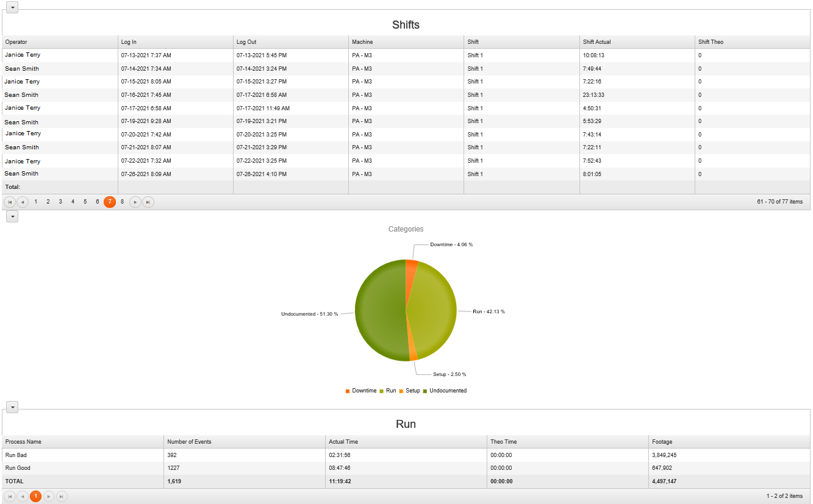Image resolution: width=813 pixels, height=504 pixels.
Task: Open Shifts page 1
Action: pos(36,202)
